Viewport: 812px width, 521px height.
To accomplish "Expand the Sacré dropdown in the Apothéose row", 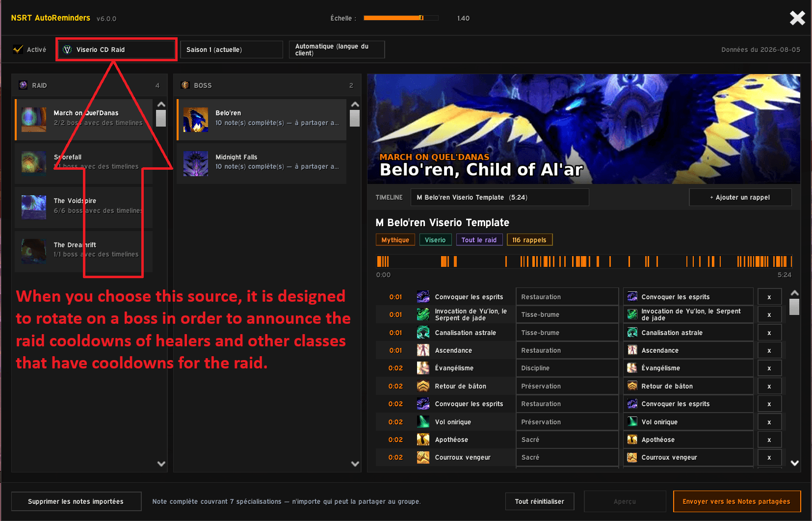I will (x=567, y=440).
